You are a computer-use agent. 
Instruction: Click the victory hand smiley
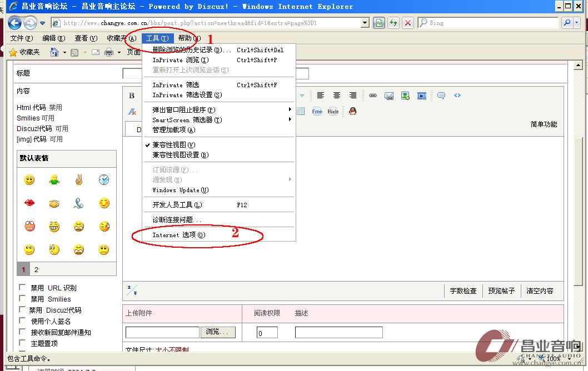(x=79, y=181)
